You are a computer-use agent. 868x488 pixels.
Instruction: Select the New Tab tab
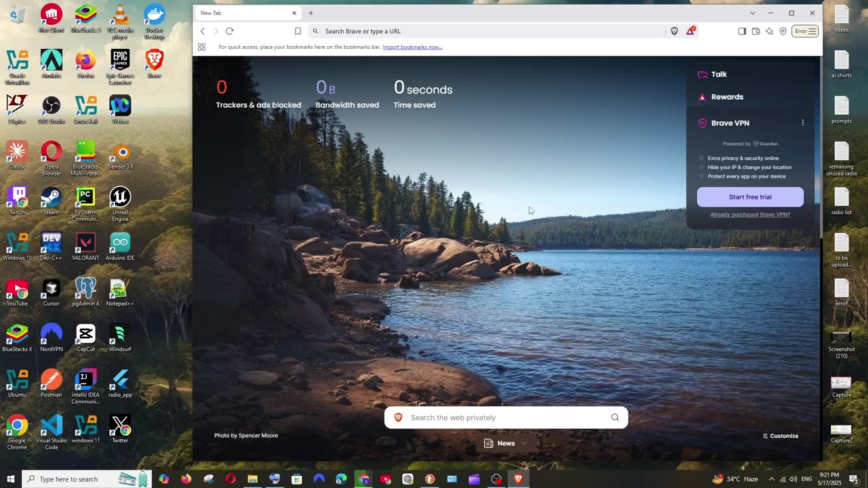pyautogui.click(x=248, y=13)
